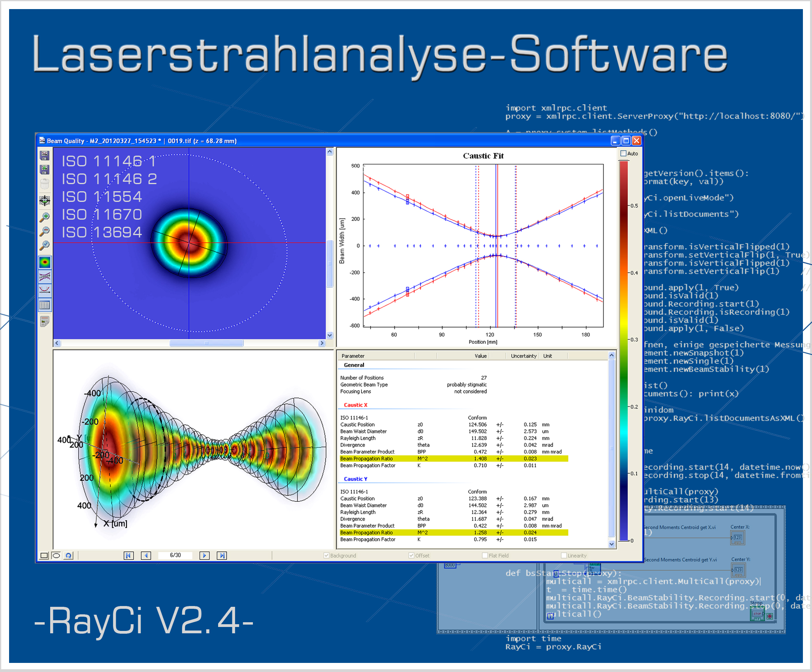Image resolution: width=812 pixels, height=672 pixels.
Task: Enable the Flat Field checkbox
Action: (x=484, y=555)
